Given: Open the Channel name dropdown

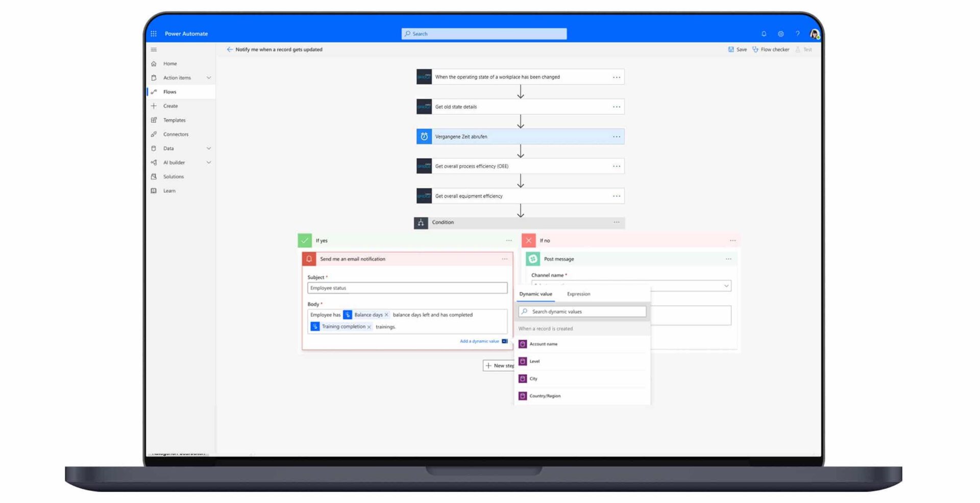Looking at the screenshot, I should [726, 286].
